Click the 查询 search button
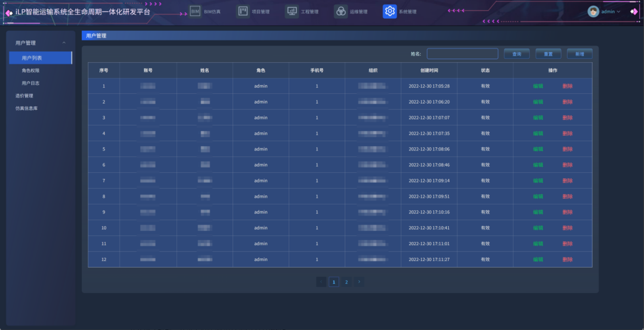 point(516,54)
